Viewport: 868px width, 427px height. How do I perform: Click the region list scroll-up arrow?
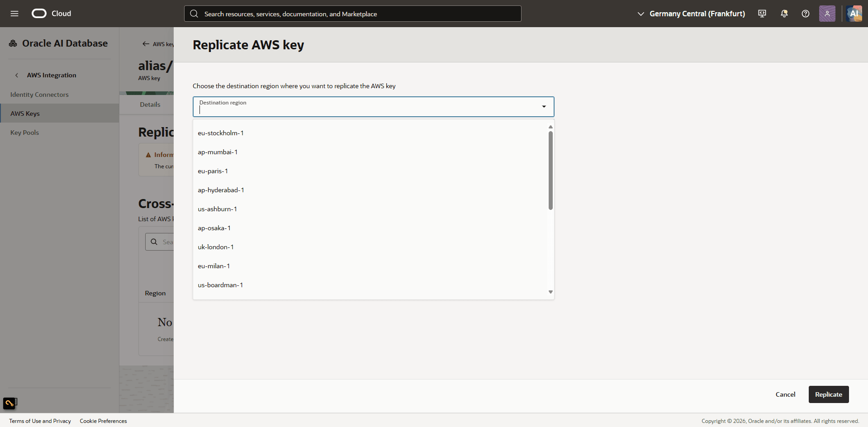(550, 127)
